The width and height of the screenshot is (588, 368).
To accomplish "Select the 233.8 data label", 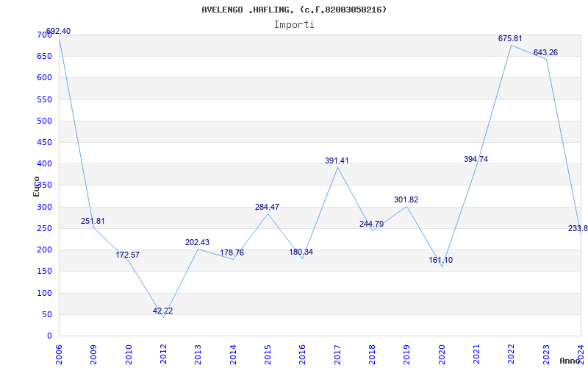I will 578,229.
